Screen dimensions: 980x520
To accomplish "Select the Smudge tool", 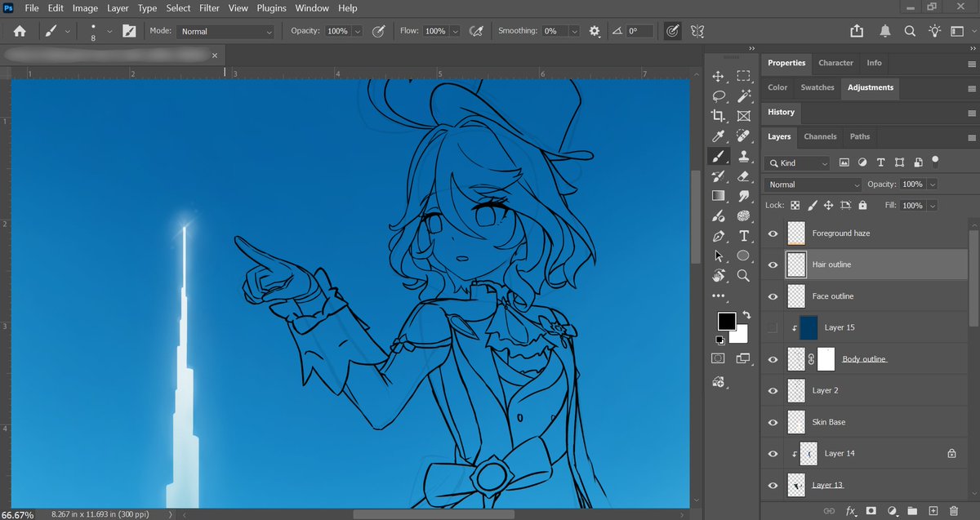I will tap(743, 196).
